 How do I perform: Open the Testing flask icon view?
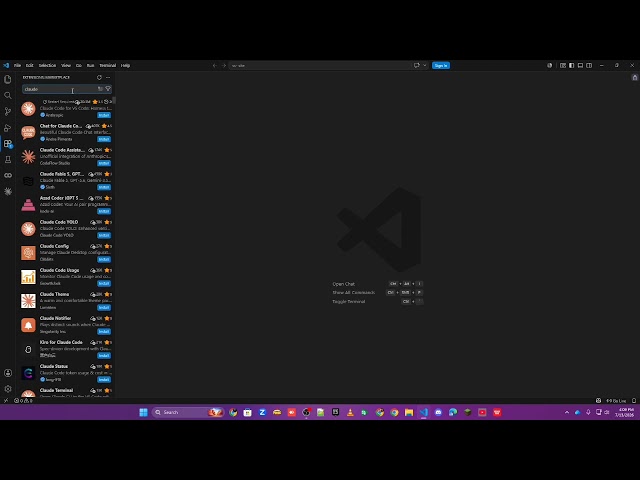click(8, 160)
